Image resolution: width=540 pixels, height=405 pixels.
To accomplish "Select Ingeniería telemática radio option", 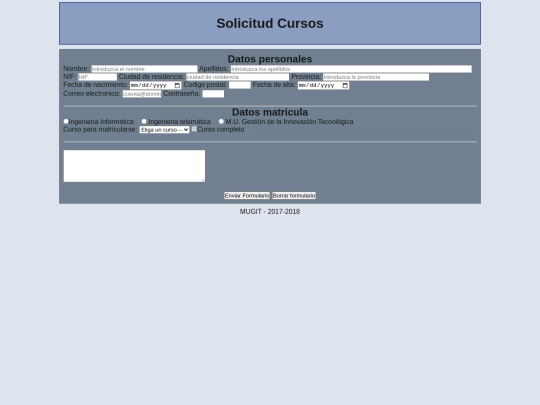I will pos(144,121).
